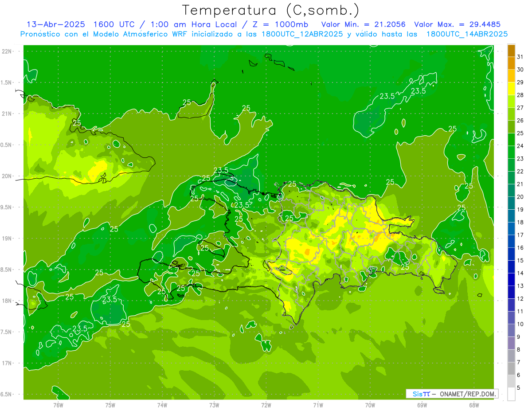The width and height of the screenshot is (532, 411).
Task: Click the yellow swatch between 28 and 29
Action: [511, 89]
